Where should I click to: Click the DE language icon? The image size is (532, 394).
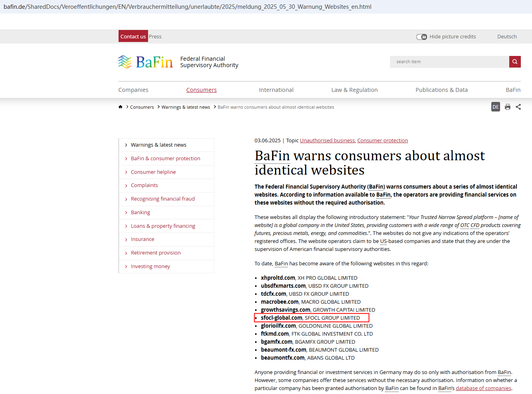(x=495, y=107)
